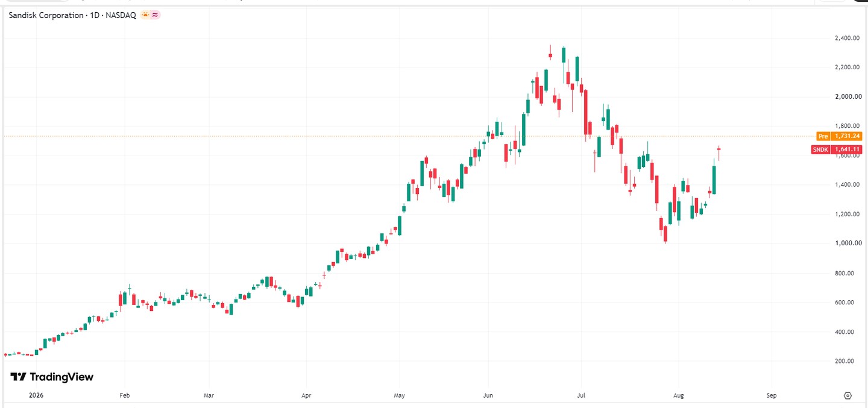The image size is (868, 408).
Task: Open chart settings hexagon gear icon
Action: (848, 396)
